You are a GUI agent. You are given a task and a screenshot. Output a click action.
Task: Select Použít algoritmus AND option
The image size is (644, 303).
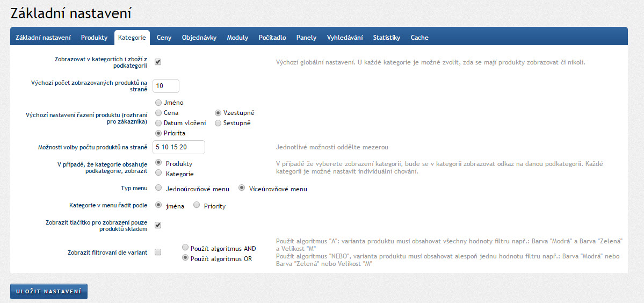click(x=186, y=248)
